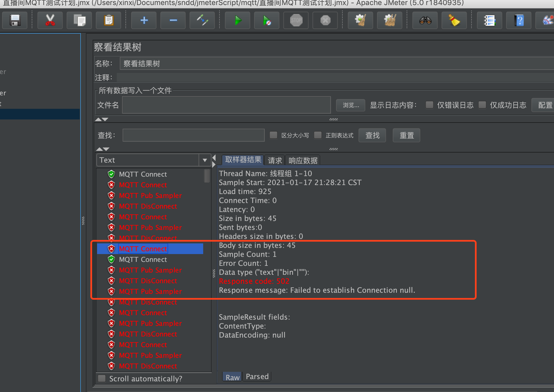Image resolution: width=554 pixels, height=392 pixels.
Task: Start test without pauses
Action: click(x=266, y=20)
